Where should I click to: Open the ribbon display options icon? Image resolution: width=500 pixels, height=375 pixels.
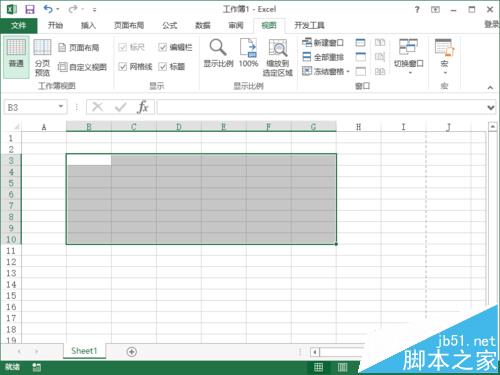pos(435,10)
